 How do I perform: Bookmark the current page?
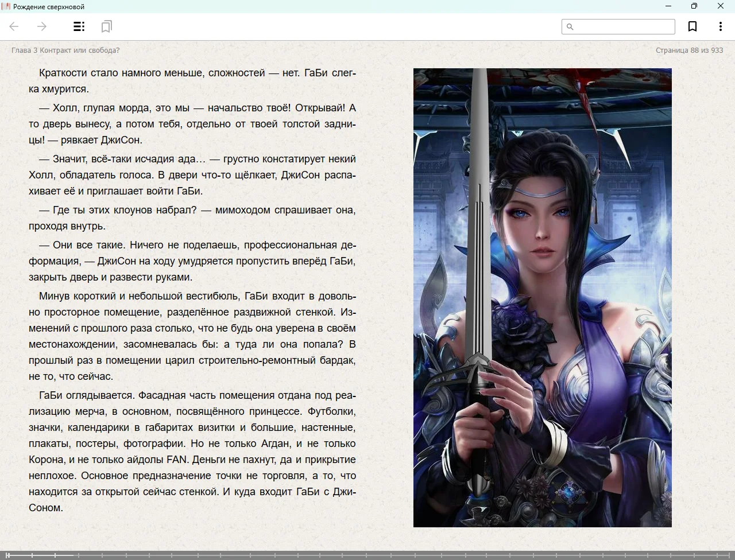[x=693, y=26]
